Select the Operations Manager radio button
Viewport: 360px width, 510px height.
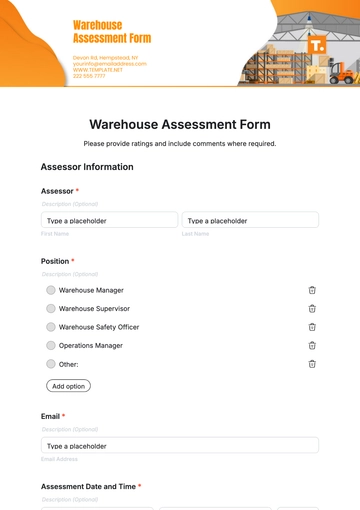(51, 345)
